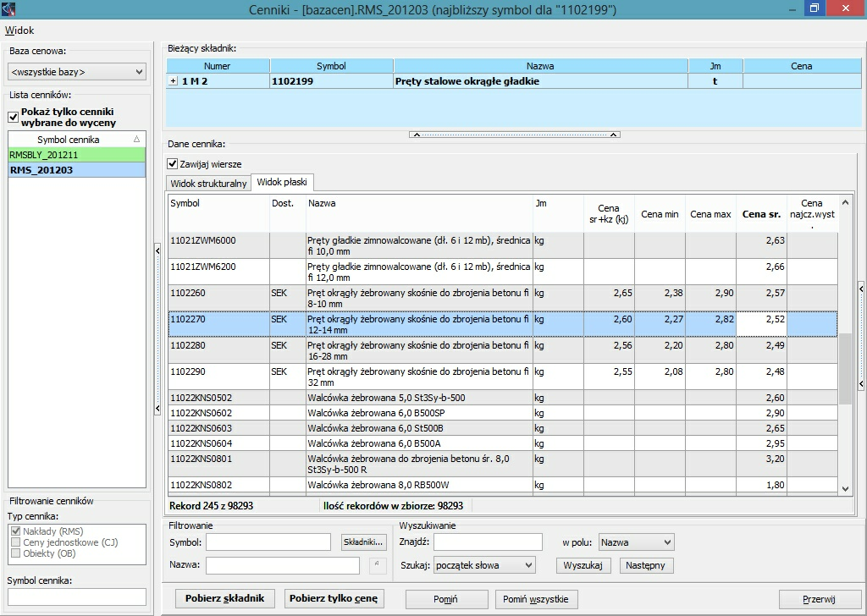Select row 1102260 in price table
The height and width of the screenshot is (616, 867).
[503, 298]
